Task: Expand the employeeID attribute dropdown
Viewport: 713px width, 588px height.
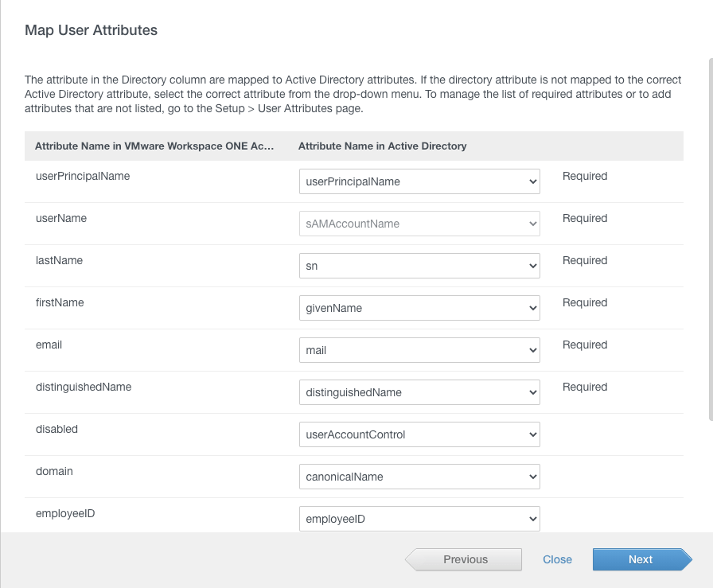Action: click(419, 519)
